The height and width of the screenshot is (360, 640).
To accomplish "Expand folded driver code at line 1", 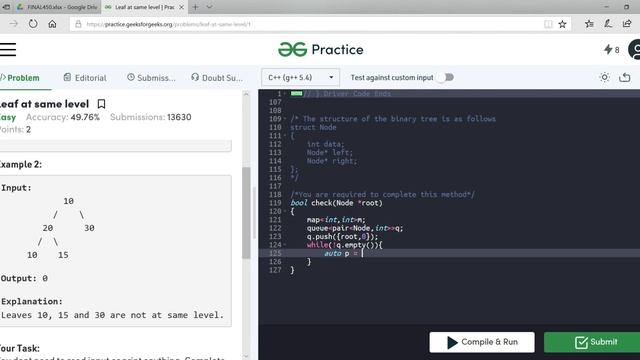I will click(284, 94).
